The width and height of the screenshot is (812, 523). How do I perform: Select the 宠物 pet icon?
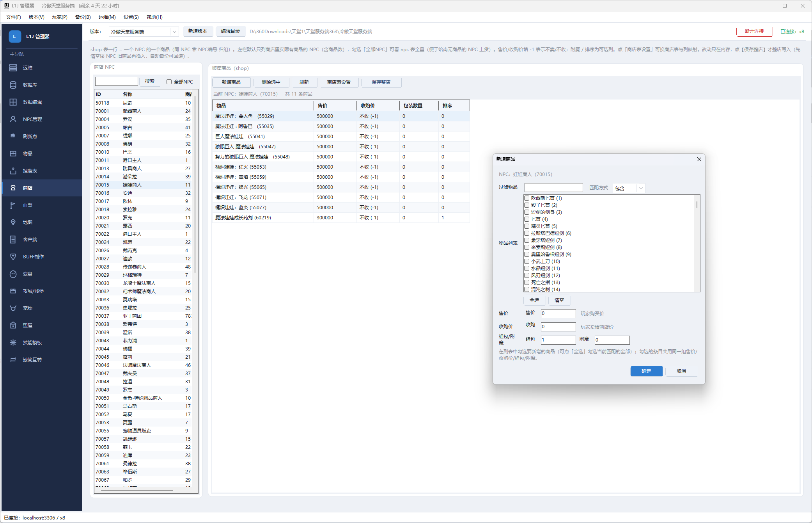point(13,308)
